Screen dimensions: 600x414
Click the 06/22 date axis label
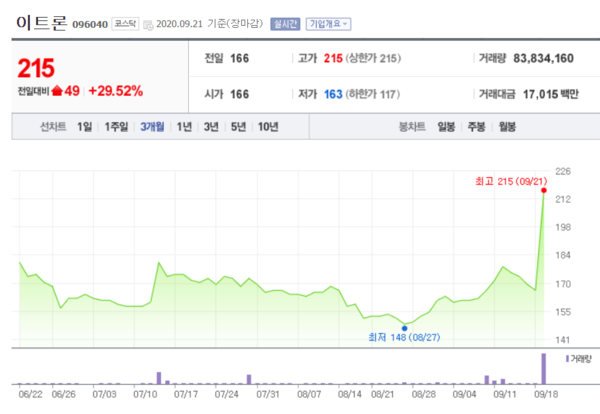31,394
